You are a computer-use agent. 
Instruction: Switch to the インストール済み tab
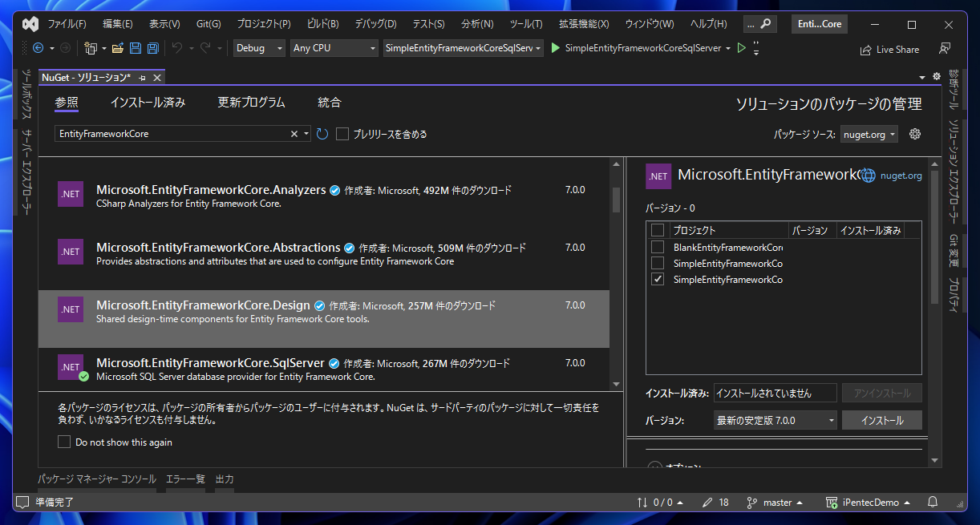148,103
